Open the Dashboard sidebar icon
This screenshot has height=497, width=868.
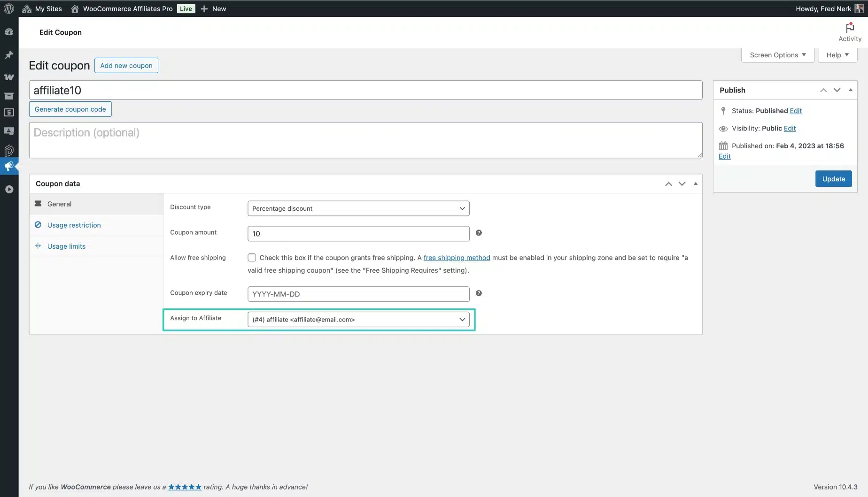pyautogui.click(x=9, y=32)
